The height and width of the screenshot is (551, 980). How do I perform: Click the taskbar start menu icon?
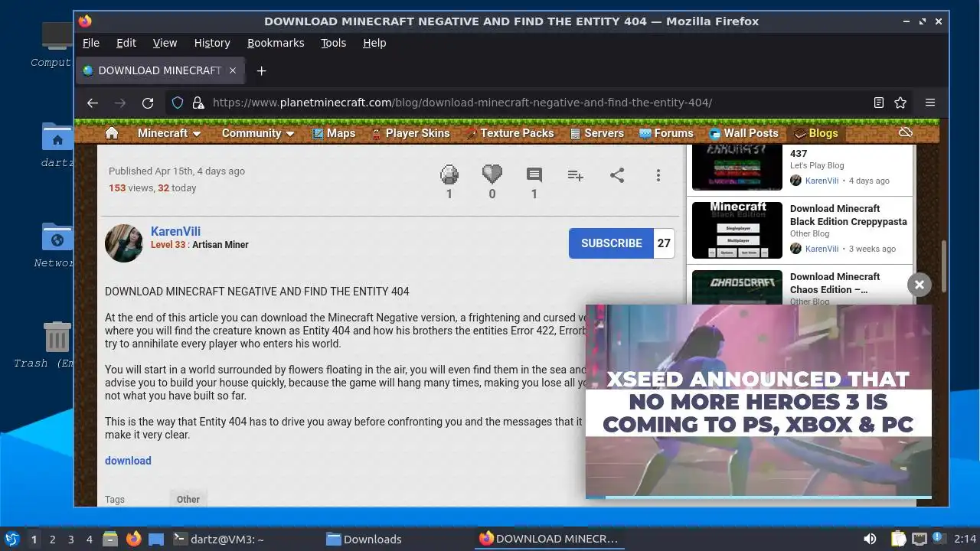11,539
